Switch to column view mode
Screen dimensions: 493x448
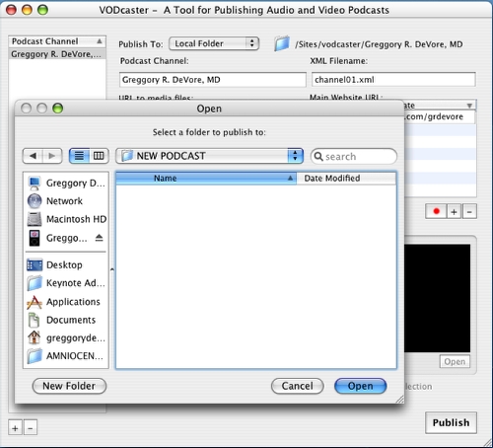[99, 156]
